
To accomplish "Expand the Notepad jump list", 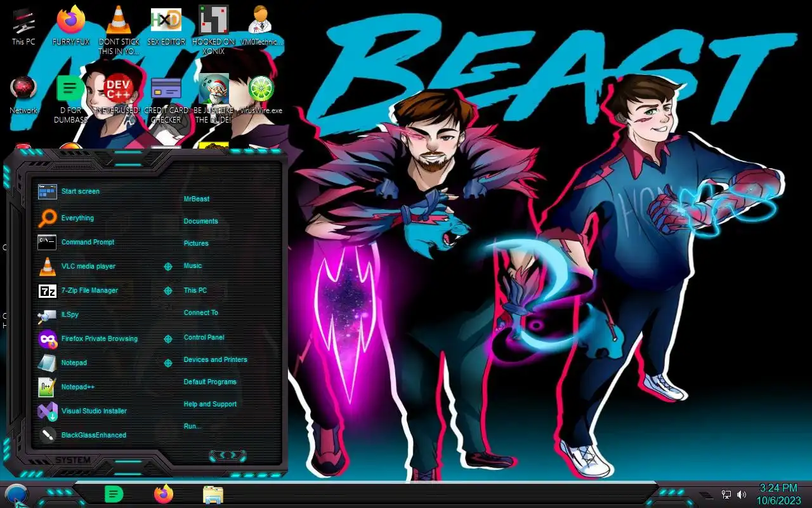I will [168, 363].
